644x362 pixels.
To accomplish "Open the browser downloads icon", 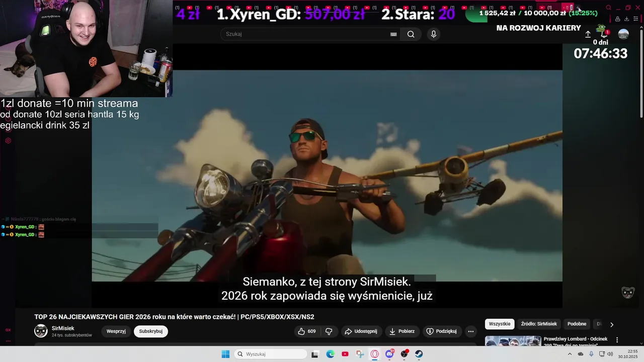I will point(626,19).
